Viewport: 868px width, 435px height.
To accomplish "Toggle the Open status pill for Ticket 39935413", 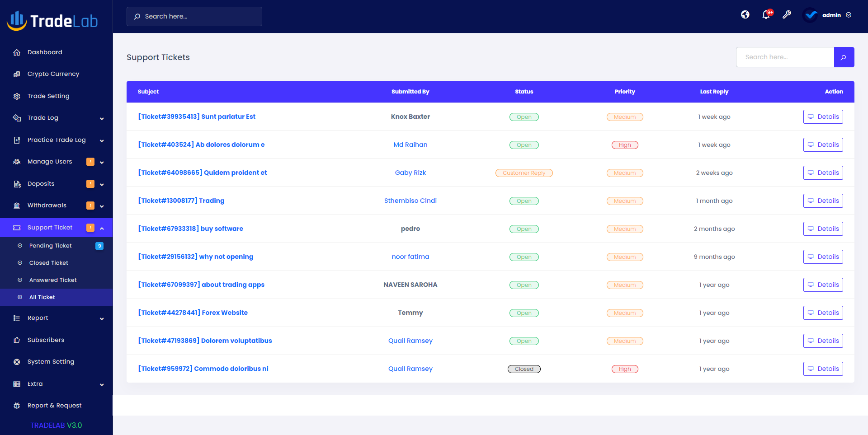I will (524, 117).
